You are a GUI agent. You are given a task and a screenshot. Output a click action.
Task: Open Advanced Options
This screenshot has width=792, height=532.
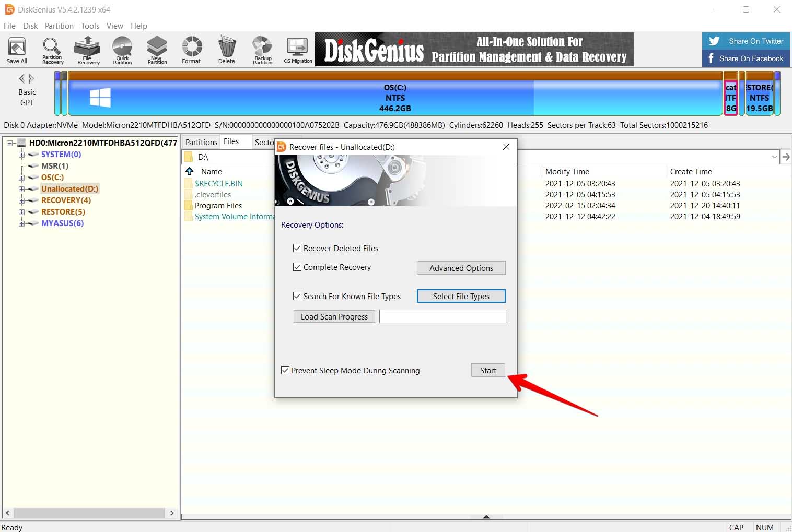(x=461, y=268)
